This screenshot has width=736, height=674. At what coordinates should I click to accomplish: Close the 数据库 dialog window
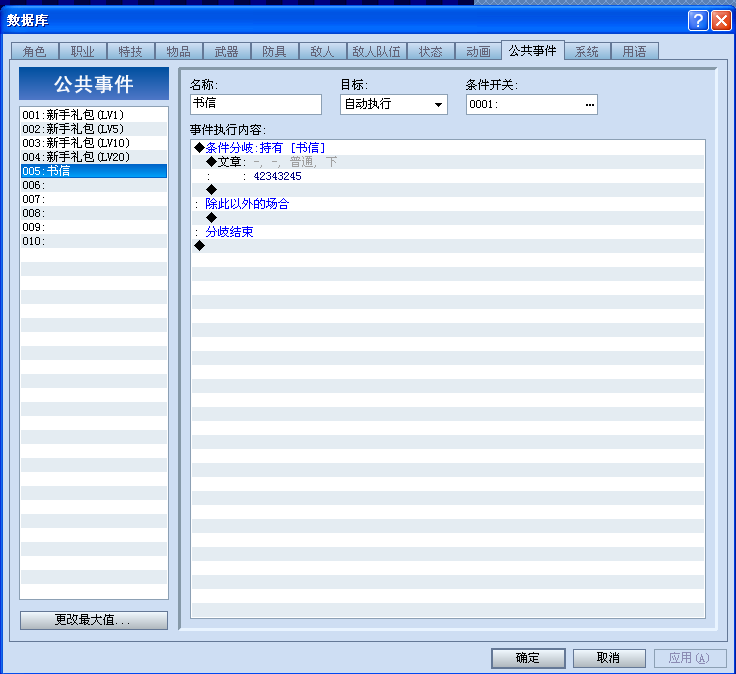click(x=721, y=21)
